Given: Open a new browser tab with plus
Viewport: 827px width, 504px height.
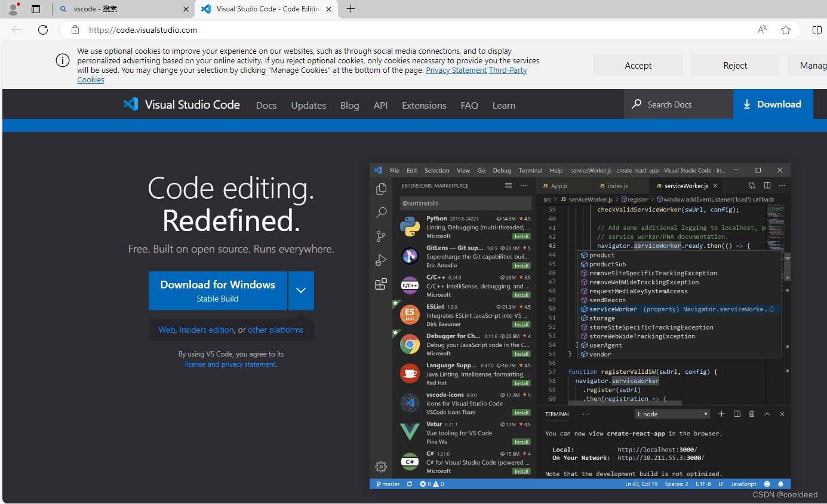Looking at the screenshot, I should click(351, 9).
